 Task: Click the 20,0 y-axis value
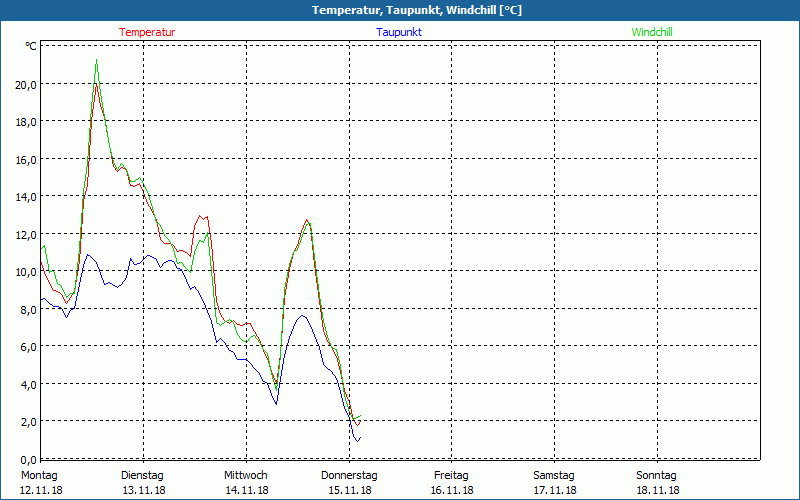point(26,84)
